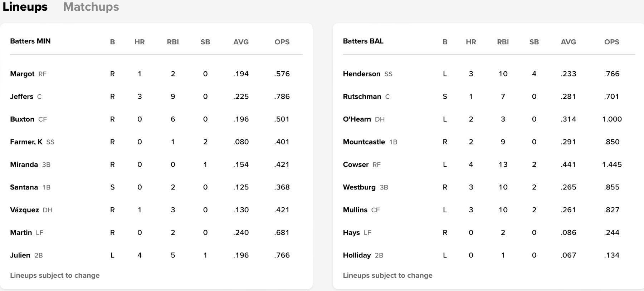Select O'Hearn in Orioles batters
This screenshot has height=291, width=644.
pyautogui.click(x=357, y=119)
